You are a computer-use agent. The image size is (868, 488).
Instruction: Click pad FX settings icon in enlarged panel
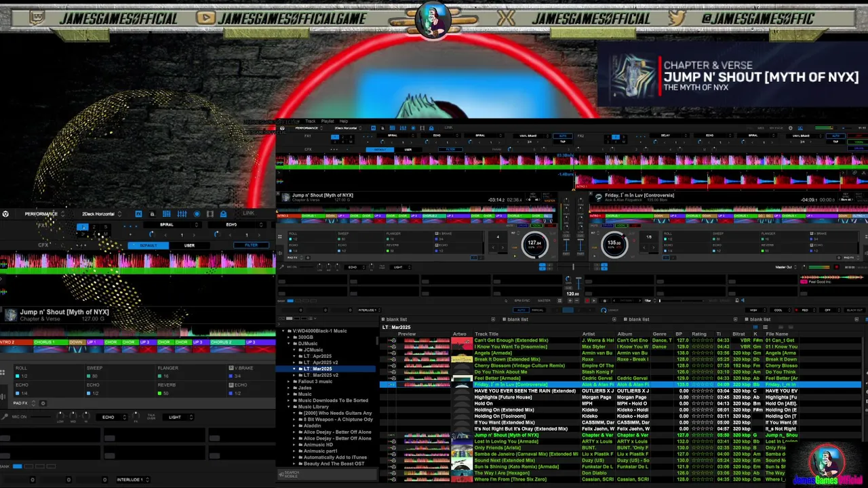pyautogui.click(x=43, y=403)
